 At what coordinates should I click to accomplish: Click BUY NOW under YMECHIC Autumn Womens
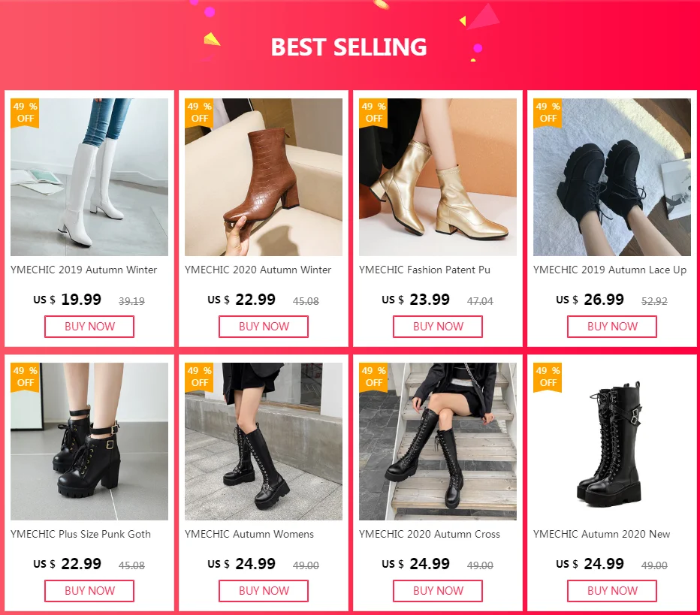[x=264, y=591]
